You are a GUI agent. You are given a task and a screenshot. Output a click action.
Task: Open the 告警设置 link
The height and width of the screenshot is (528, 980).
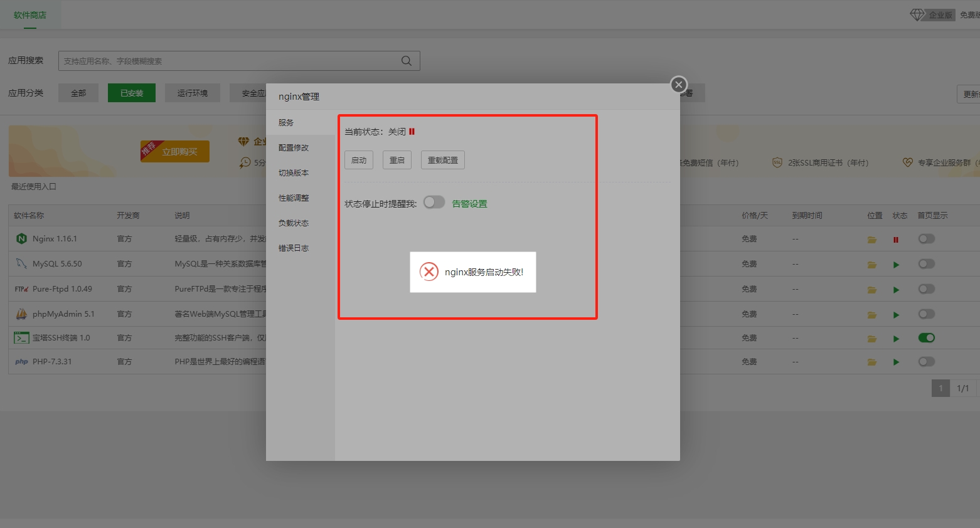(x=470, y=204)
